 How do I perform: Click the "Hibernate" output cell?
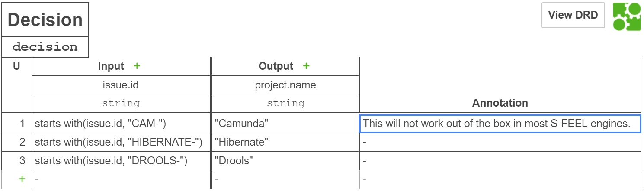coord(285,142)
